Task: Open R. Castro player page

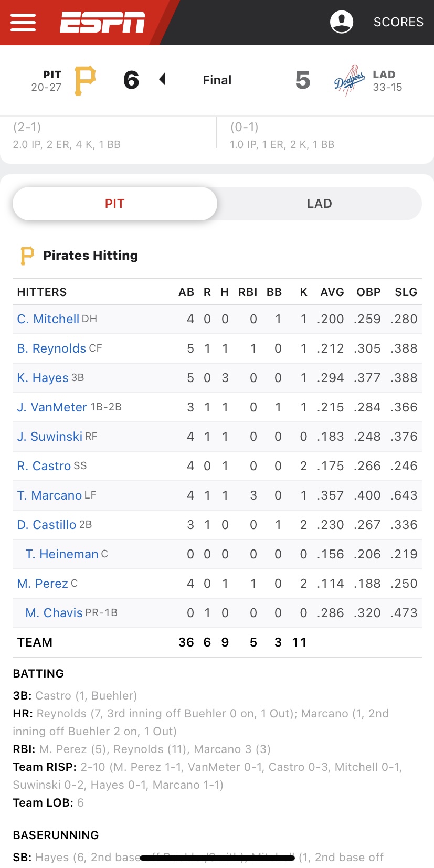Action: [44, 466]
